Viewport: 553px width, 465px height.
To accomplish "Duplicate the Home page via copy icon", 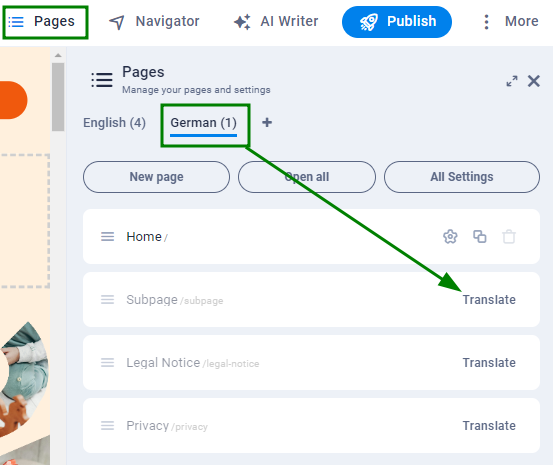I will 480,237.
